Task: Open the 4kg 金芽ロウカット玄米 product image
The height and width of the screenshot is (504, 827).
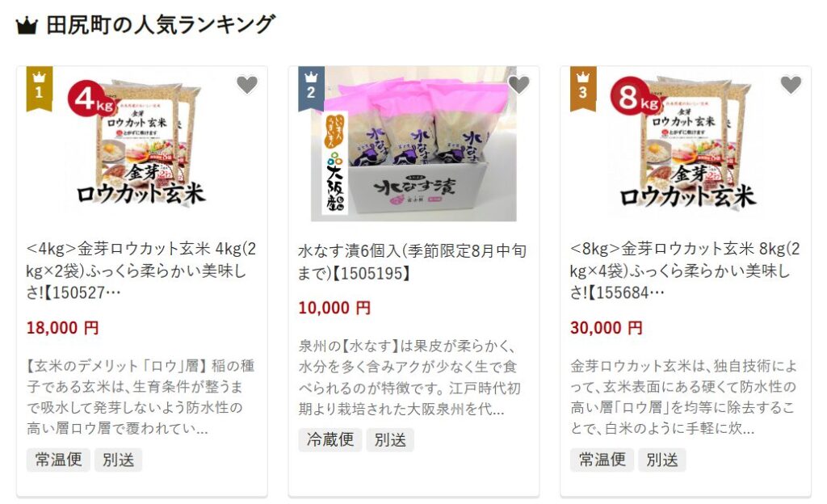Action: (141, 144)
